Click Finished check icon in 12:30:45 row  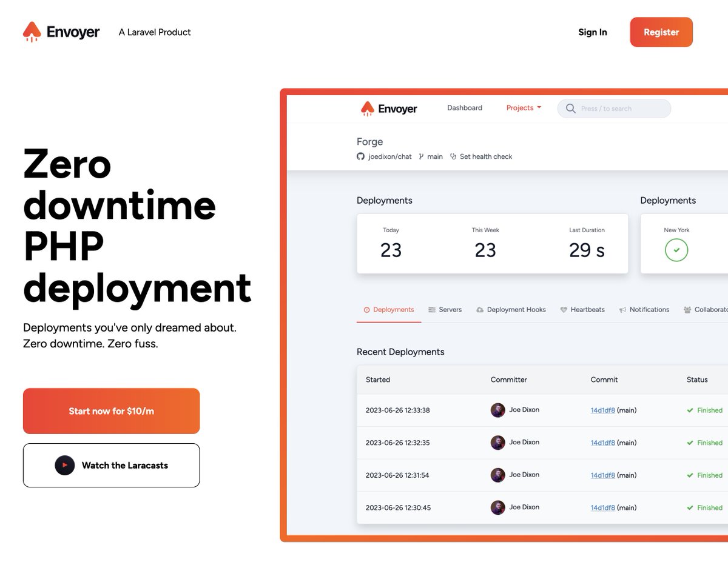click(690, 508)
